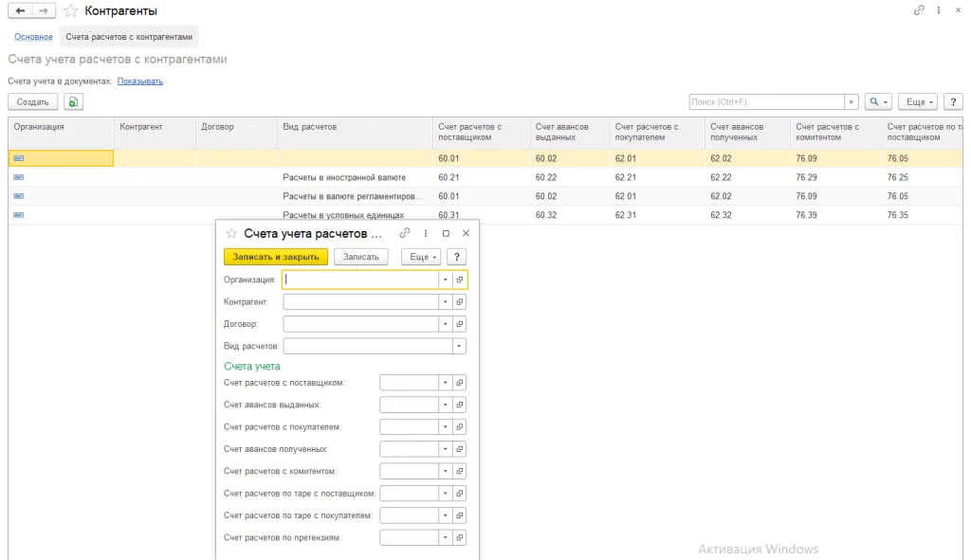Focus the Поиск (Ctrl+F) search field

coord(767,102)
